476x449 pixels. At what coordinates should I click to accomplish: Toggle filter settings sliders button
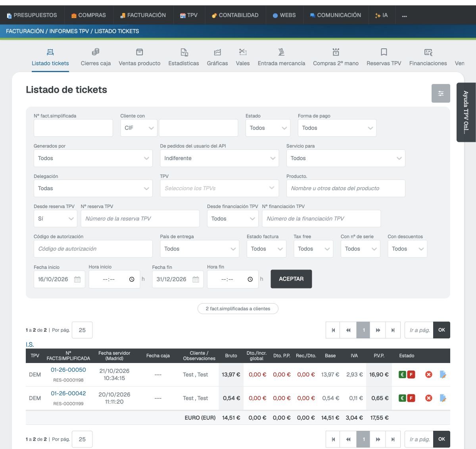[441, 94]
